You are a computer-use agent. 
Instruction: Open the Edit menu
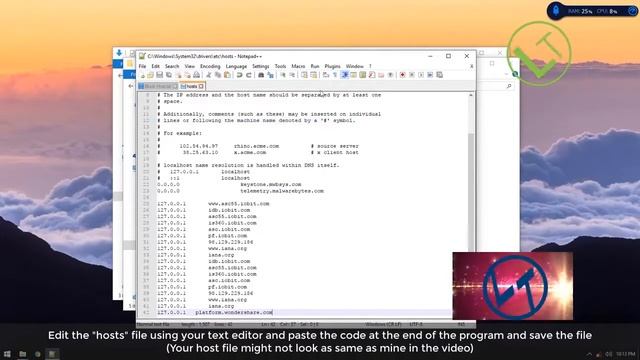[x=156, y=66]
